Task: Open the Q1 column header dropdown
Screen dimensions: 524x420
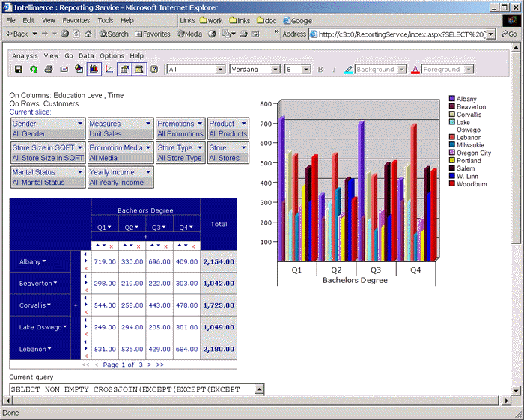Action: point(109,227)
